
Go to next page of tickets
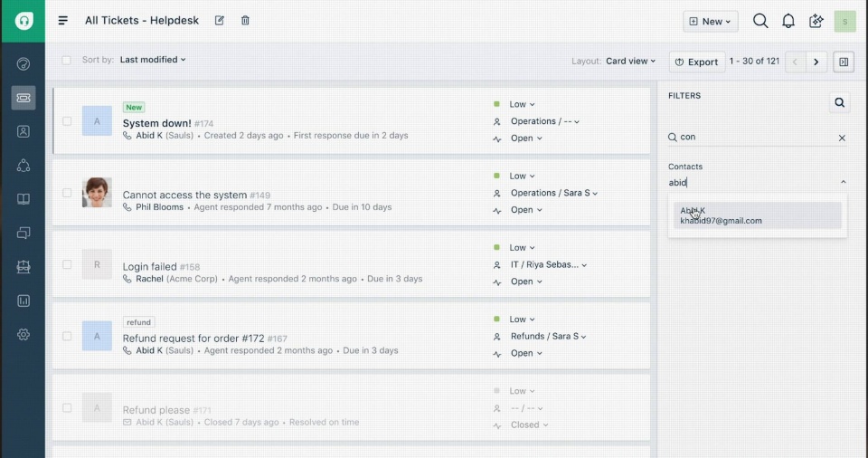pyautogui.click(x=816, y=62)
